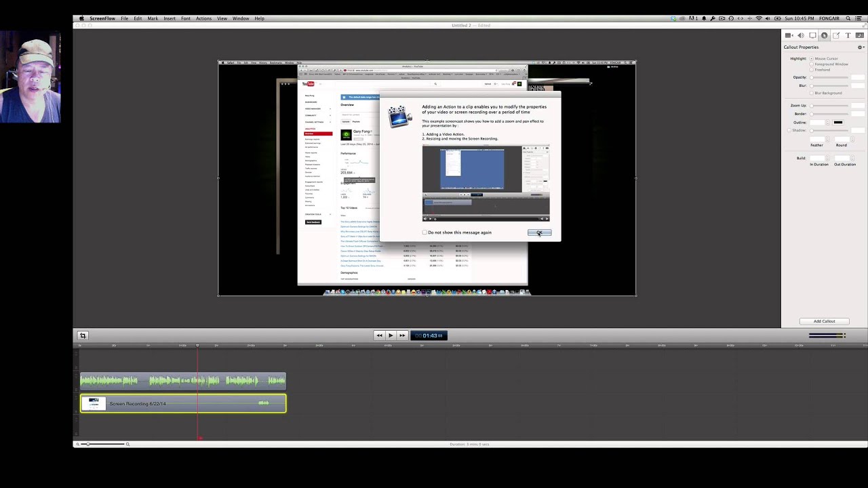The height and width of the screenshot is (488, 868).
Task: Open the Media library icon
Action: coord(859,35)
